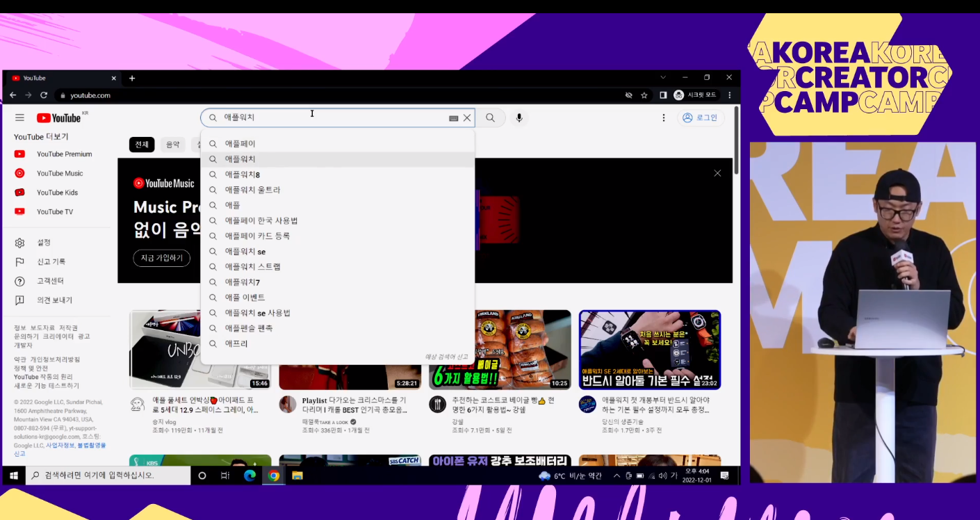
Task: Click the Windows taskbar search box
Action: pyautogui.click(x=108, y=476)
